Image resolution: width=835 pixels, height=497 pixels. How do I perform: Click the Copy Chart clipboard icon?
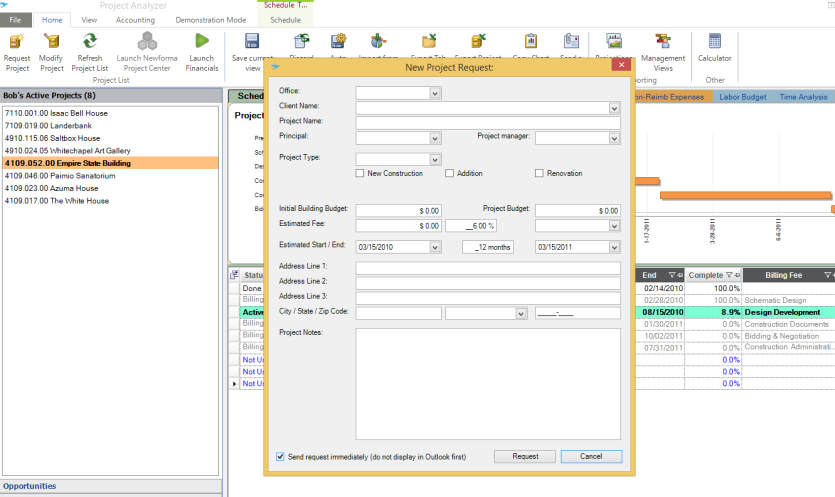coord(531,42)
